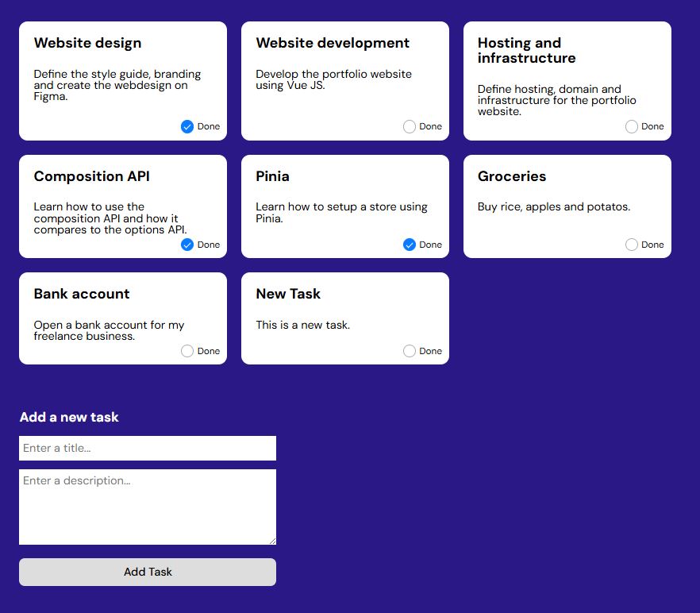Click the 'Add a new task' heading
Image resolution: width=700 pixels, height=613 pixels.
click(x=69, y=417)
